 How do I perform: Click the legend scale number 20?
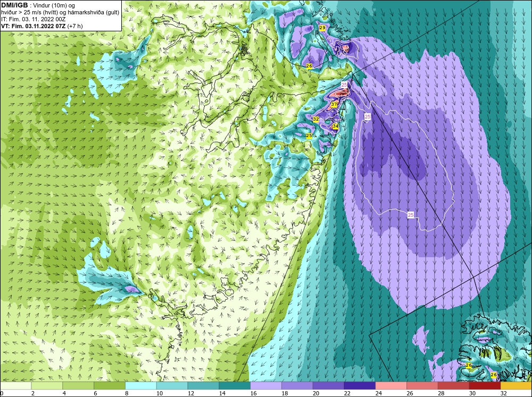(x=316, y=393)
